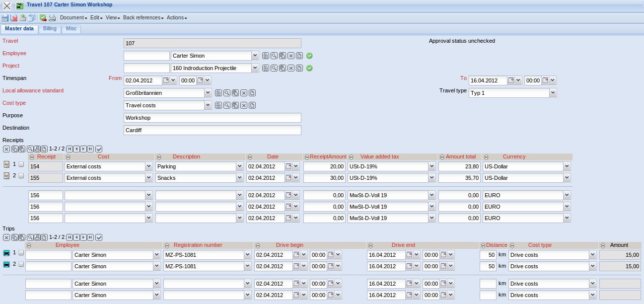Viewport: 644px width, 304px height.
Task: Switch to the Billing tab
Action: pos(50,29)
